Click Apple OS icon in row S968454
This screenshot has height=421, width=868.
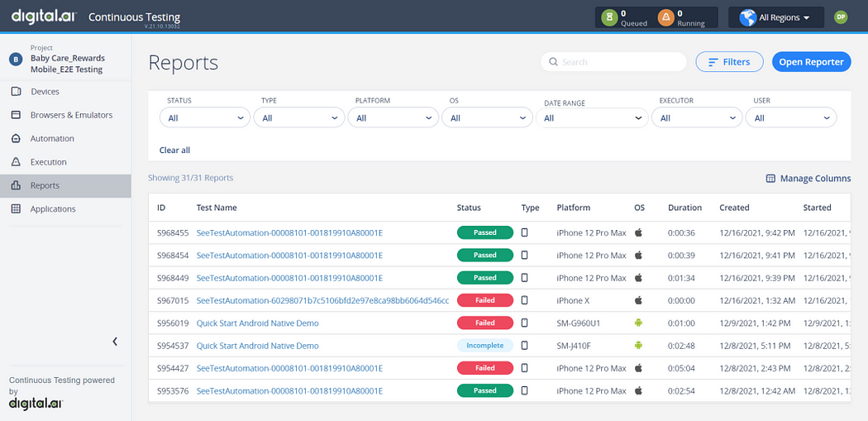[638, 255]
